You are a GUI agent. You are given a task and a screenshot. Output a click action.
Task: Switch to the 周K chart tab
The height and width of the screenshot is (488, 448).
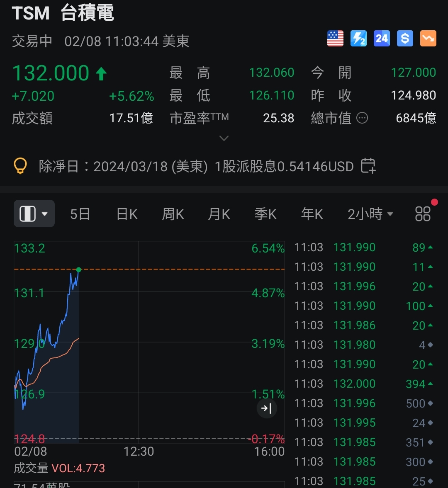coord(173,214)
